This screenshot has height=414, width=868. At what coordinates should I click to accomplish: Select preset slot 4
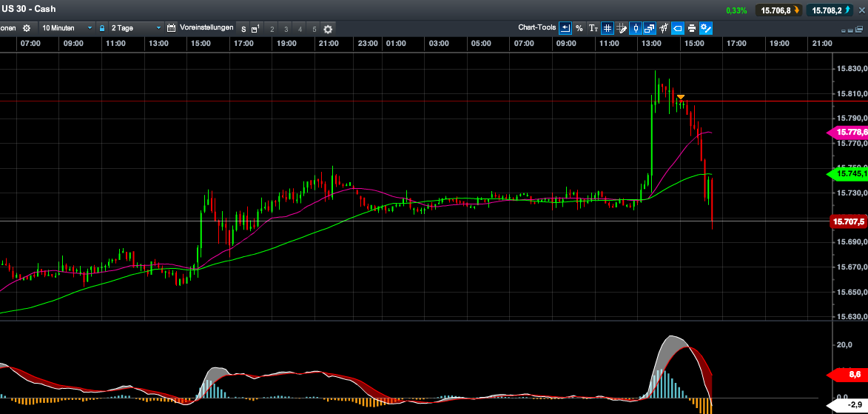[x=300, y=29]
